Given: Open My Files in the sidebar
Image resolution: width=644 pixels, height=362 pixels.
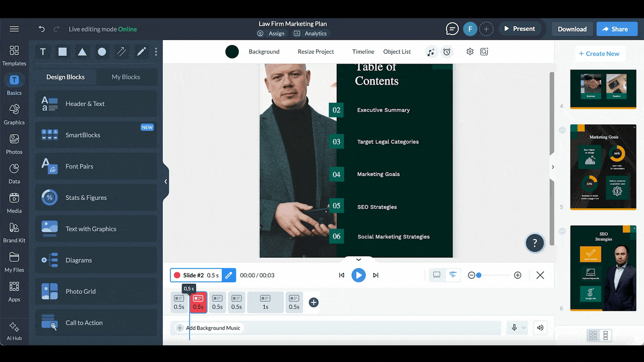Looking at the screenshot, I should point(14,262).
